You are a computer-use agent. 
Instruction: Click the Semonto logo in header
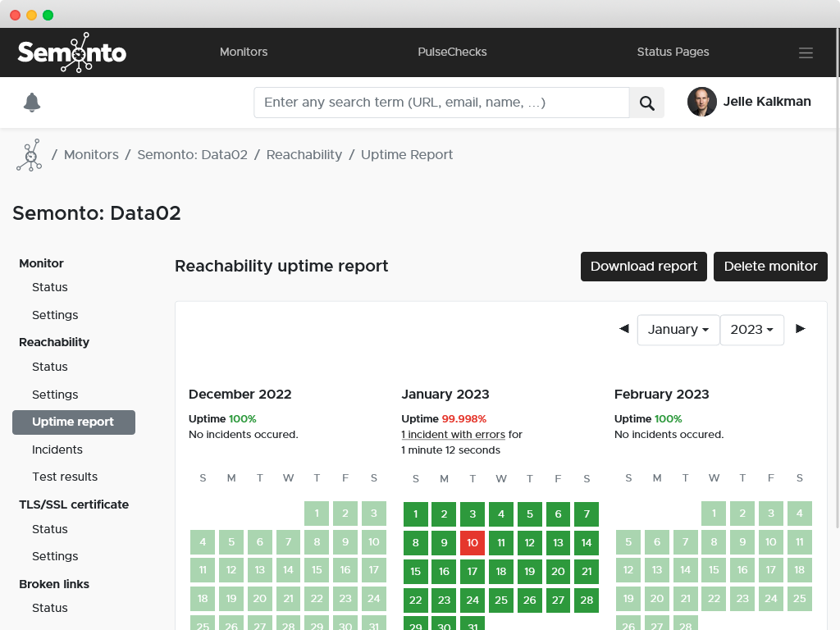pos(72,52)
